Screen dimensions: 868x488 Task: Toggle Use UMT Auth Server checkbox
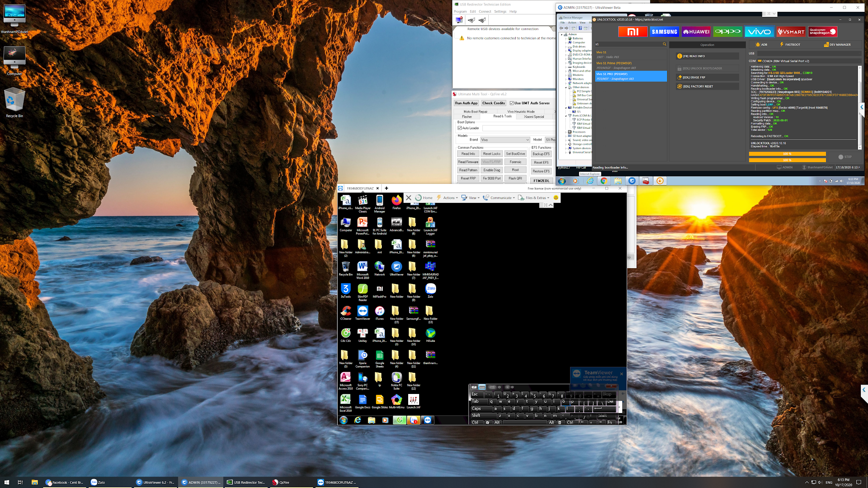pyautogui.click(x=512, y=103)
